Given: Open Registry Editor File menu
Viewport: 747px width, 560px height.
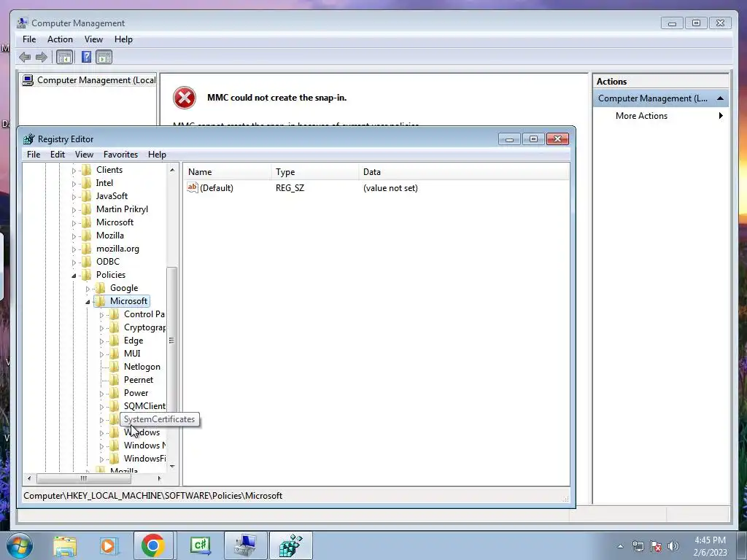Looking at the screenshot, I should pos(34,155).
